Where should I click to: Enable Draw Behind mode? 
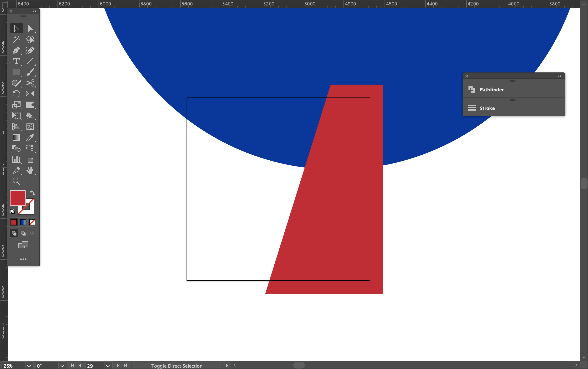point(23,233)
